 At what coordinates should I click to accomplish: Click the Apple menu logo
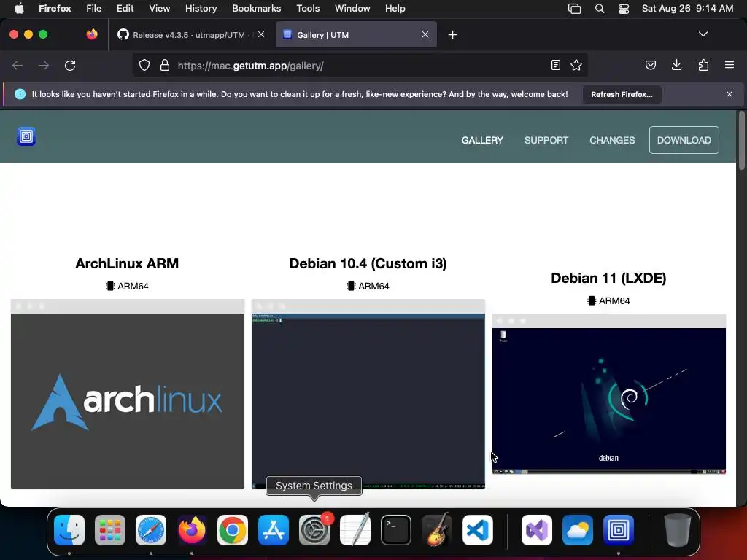[19, 8]
